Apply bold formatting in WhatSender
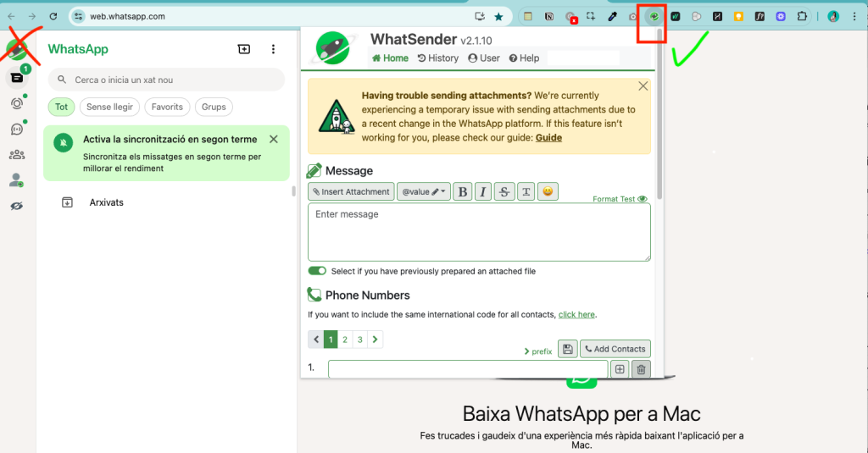Image resolution: width=868 pixels, height=453 pixels. point(462,192)
